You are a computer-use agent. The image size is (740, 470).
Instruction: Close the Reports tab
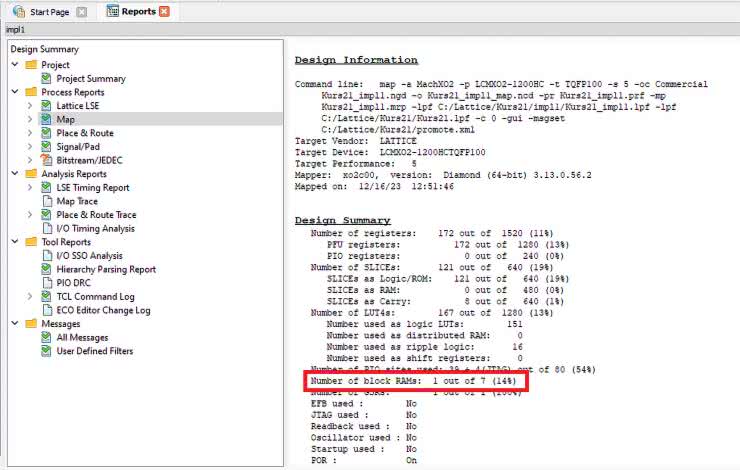(164, 12)
